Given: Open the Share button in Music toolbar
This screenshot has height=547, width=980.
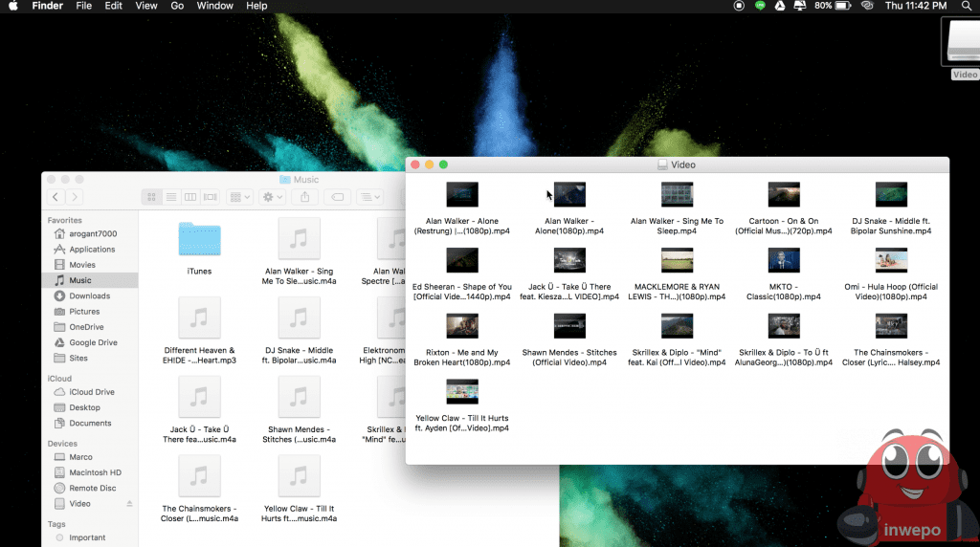Looking at the screenshot, I should click(305, 197).
